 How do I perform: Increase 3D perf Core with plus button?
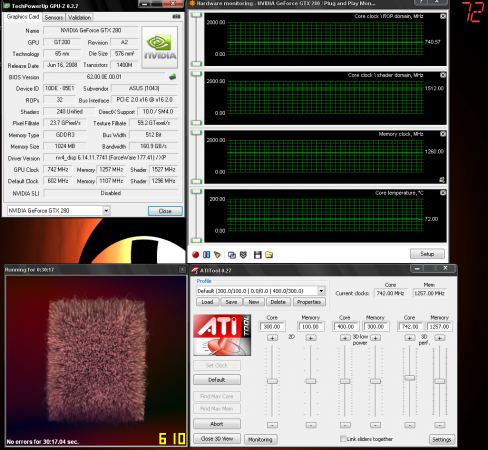(410, 338)
